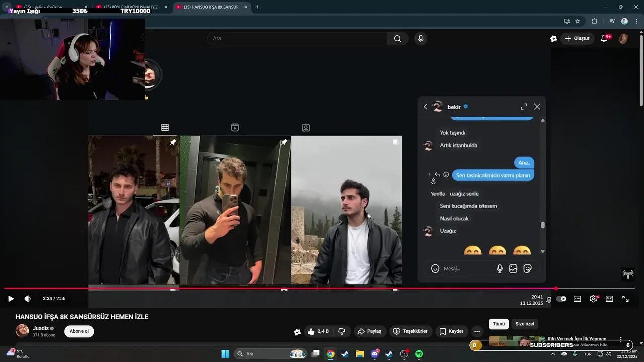Reply to message with the arrow icon
The height and width of the screenshot is (362, 644).
438,175
